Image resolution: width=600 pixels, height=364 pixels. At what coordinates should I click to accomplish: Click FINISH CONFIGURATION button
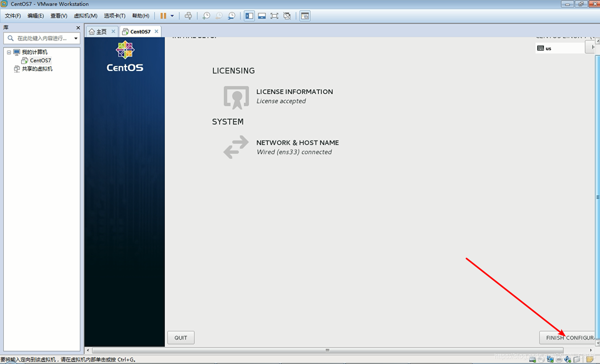568,338
